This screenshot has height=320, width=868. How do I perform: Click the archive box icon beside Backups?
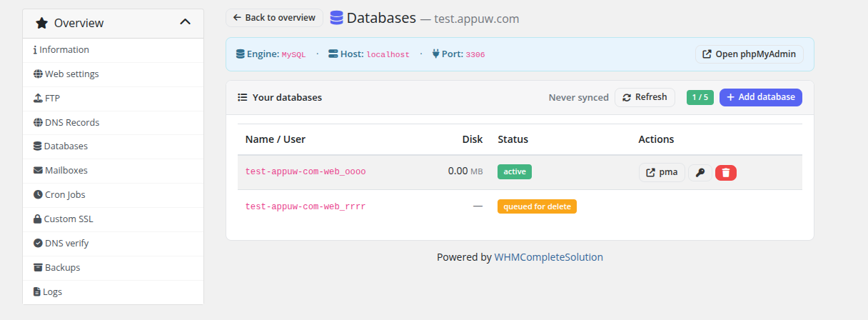click(38, 268)
